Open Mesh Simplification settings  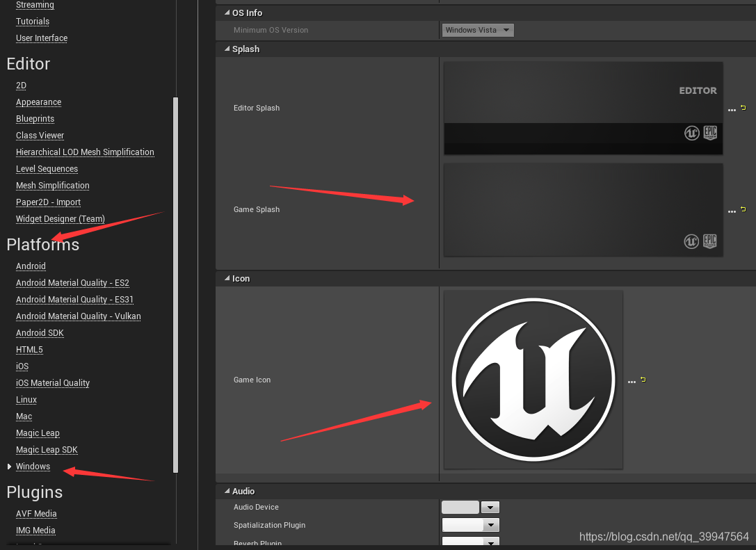click(53, 186)
